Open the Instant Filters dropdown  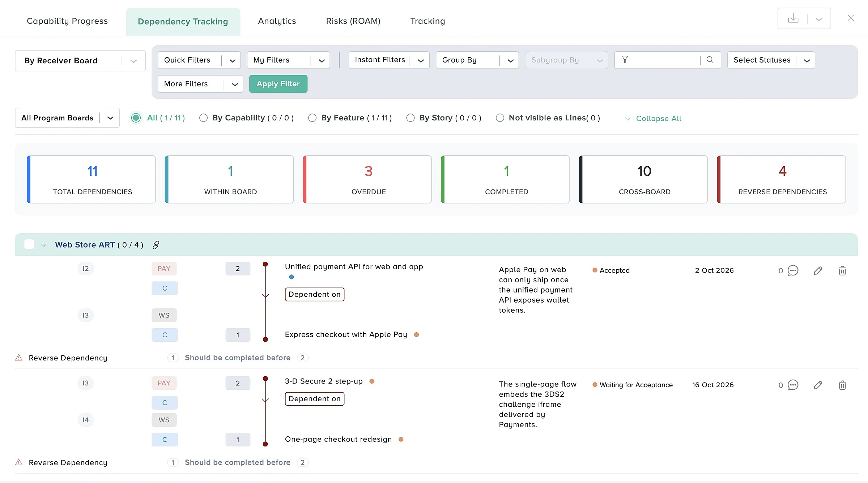click(x=389, y=60)
